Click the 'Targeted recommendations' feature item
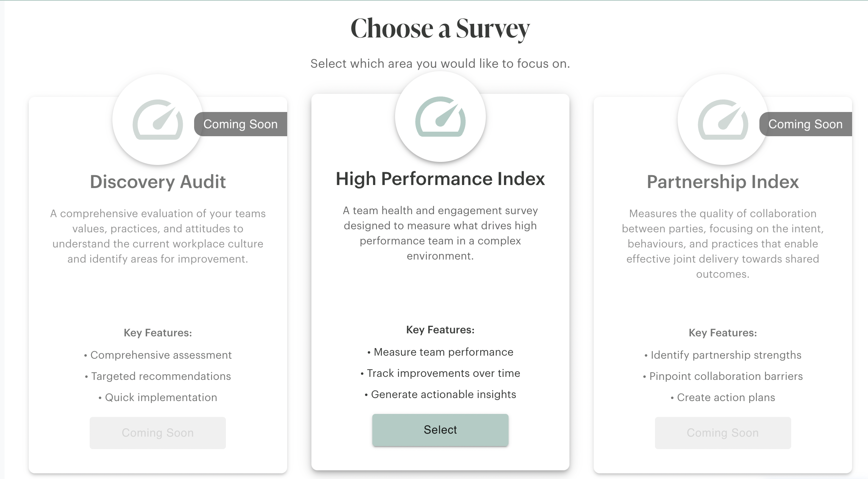This screenshot has width=868, height=479. 158,376
